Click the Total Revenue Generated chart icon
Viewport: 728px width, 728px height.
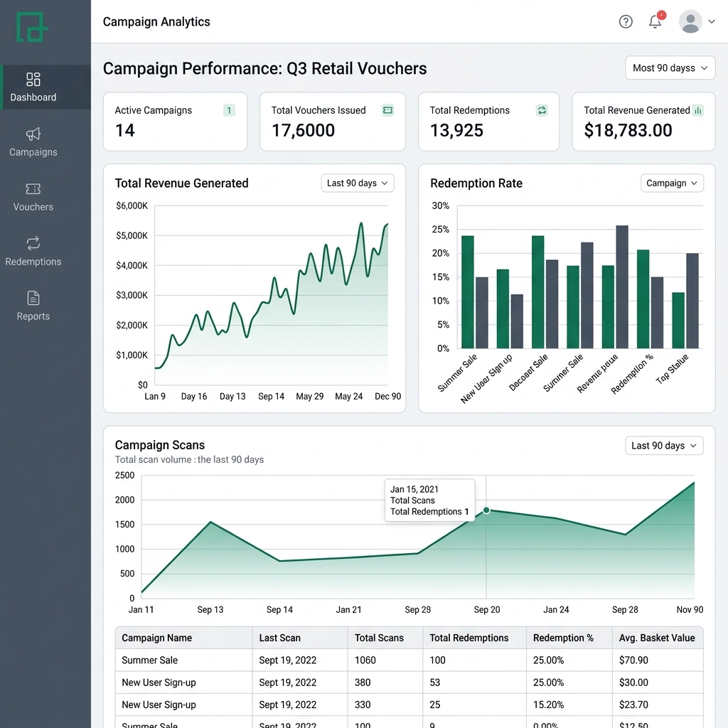click(x=698, y=110)
